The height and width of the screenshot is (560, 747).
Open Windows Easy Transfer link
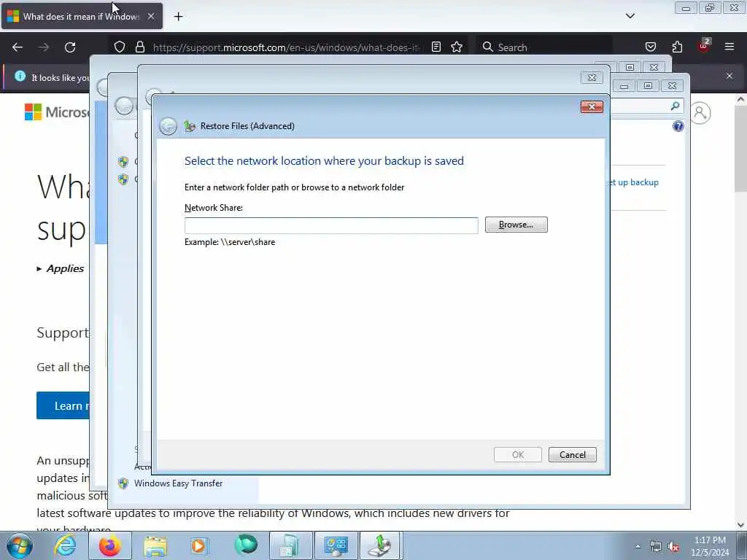pyautogui.click(x=178, y=483)
